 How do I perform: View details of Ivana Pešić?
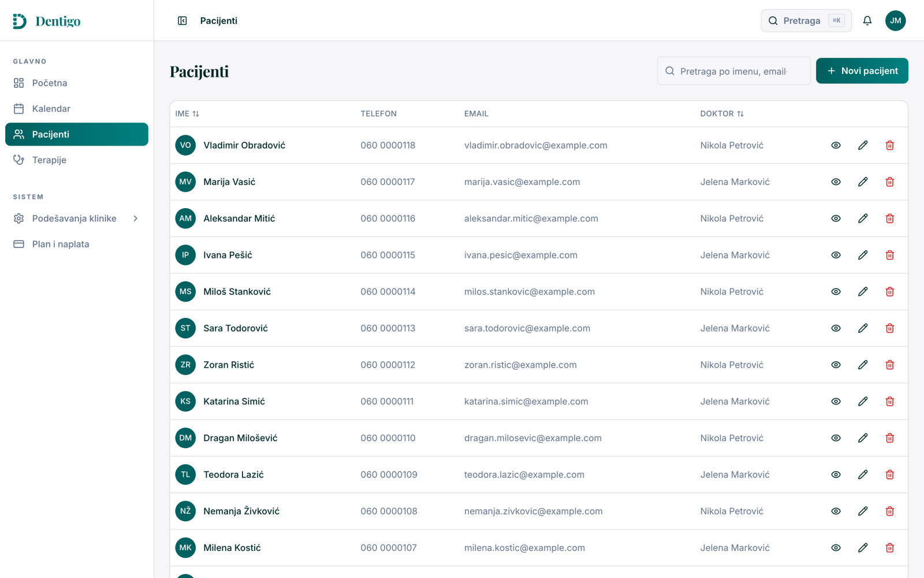836,255
